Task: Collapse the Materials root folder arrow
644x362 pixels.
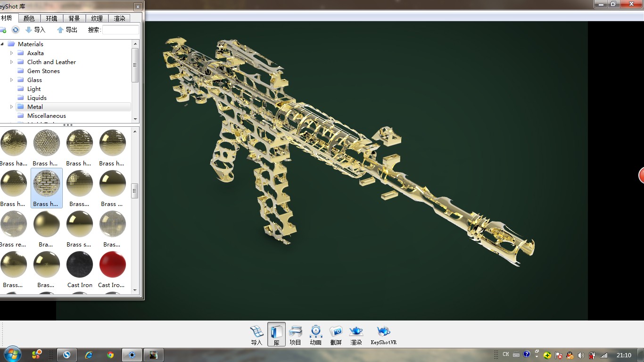Action: click(2, 44)
